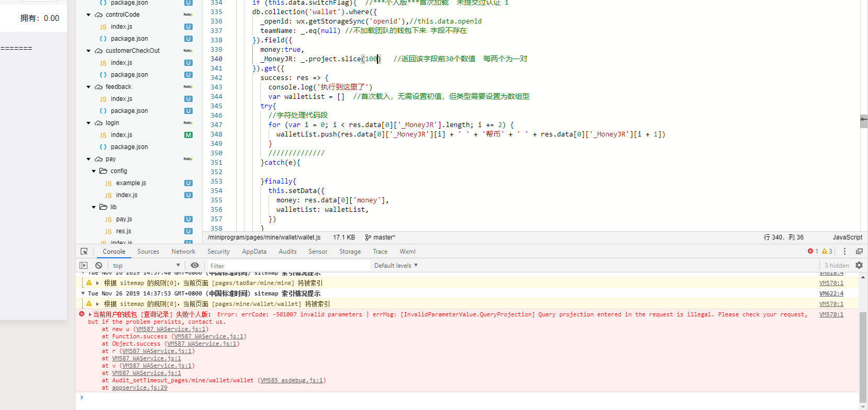Image resolution: width=868 pixels, height=410 pixels.
Task: Focus the console Filter input field
Action: coord(288,266)
